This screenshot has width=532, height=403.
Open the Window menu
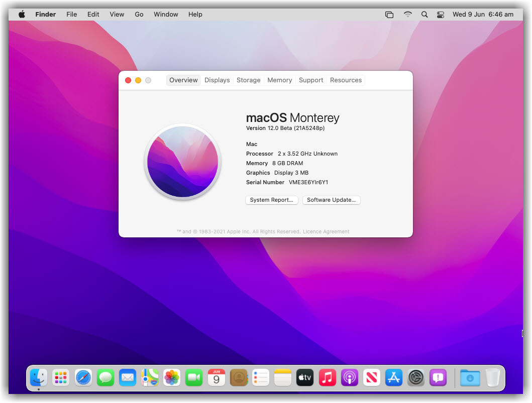click(x=166, y=14)
